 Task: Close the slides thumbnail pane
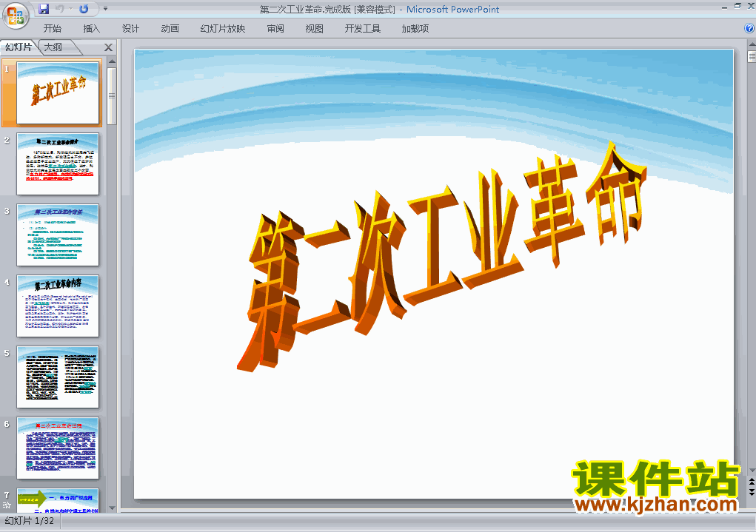[x=109, y=47]
